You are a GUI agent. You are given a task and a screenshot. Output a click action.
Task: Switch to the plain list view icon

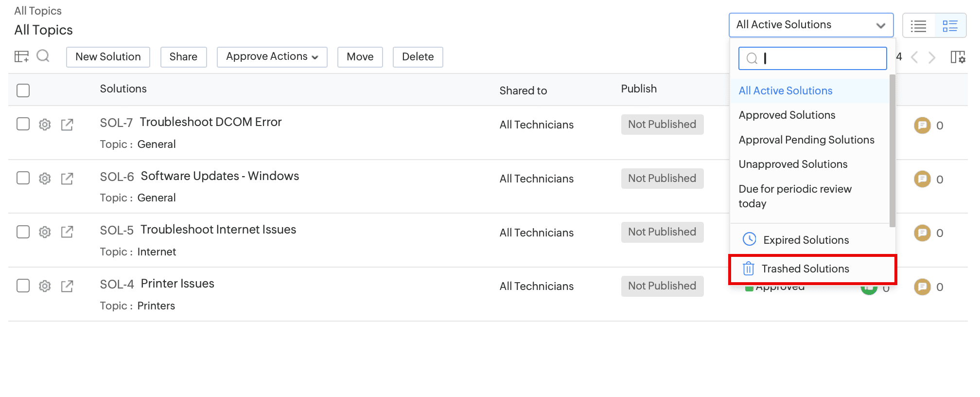[x=918, y=26]
